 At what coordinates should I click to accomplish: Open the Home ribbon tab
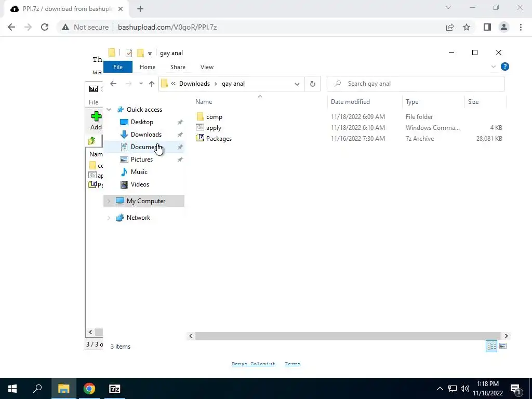pyautogui.click(x=147, y=67)
